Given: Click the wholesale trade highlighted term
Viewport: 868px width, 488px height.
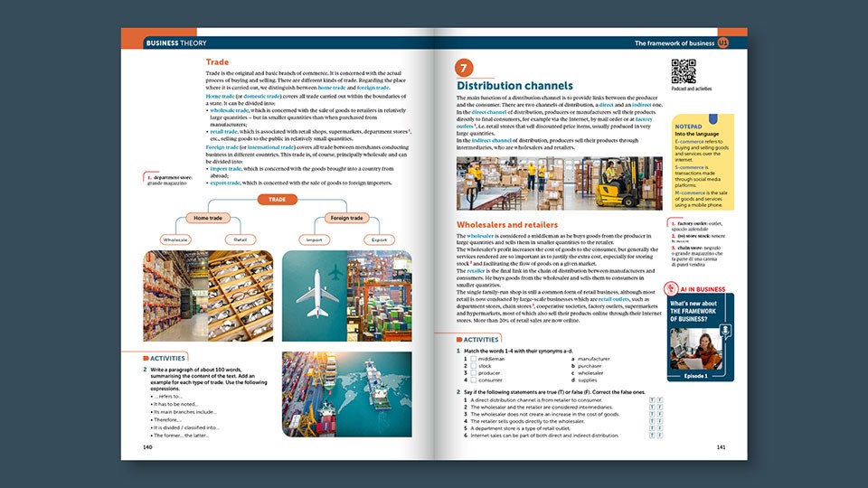Looking at the screenshot, I should point(229,110).
